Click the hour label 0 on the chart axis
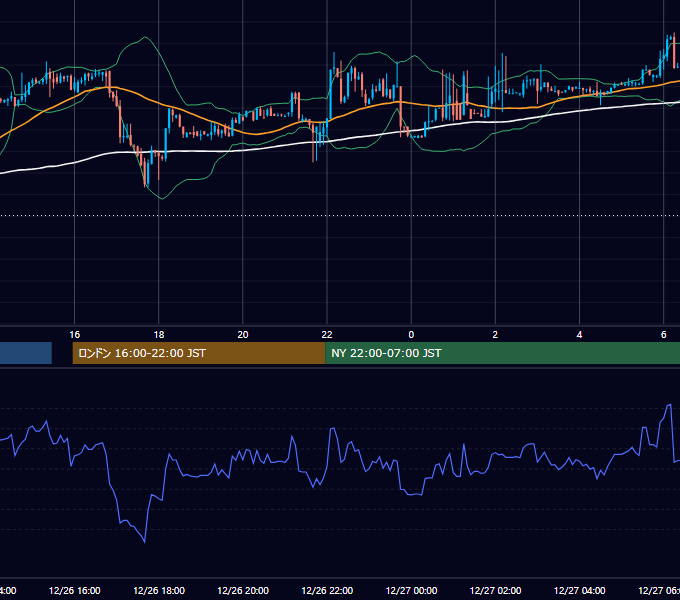Image resolution: width=680 pixels, height=600 pixels. point(411,335)
